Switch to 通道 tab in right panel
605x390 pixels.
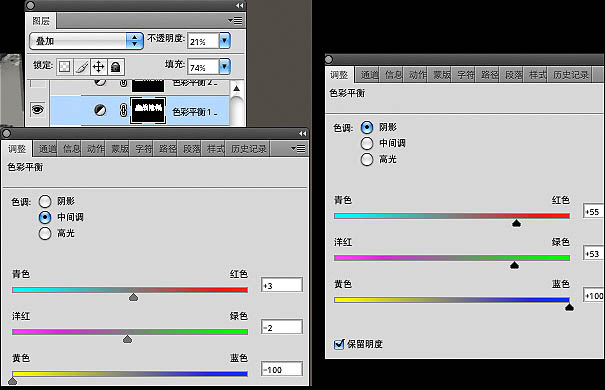(x=368, y=75)
